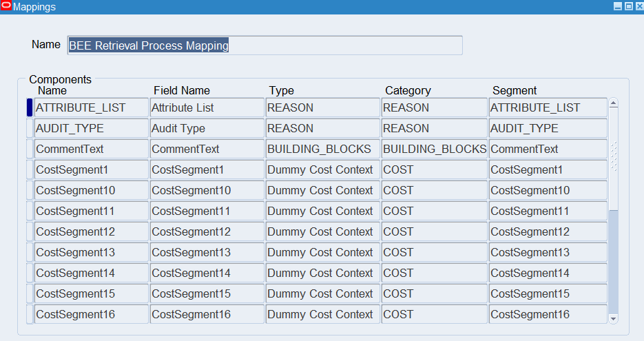Click the CostSegment10 Segment cell

[548, 190]
